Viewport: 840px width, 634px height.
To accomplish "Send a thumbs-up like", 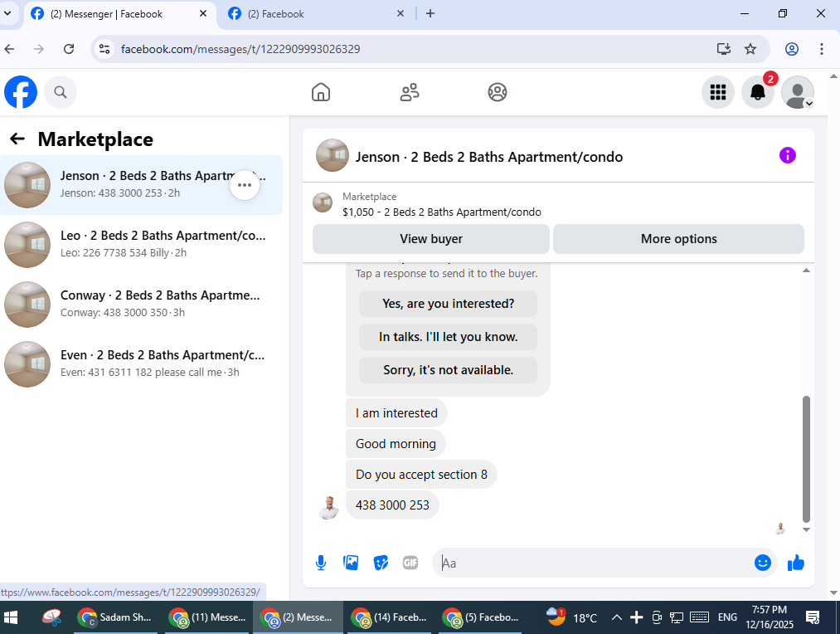I will [x=796, y=563].
